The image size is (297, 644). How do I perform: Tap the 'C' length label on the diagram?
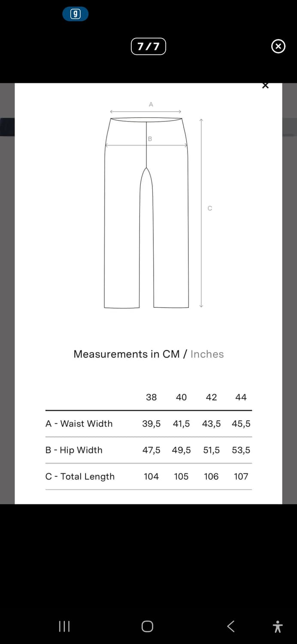(209, 209)
